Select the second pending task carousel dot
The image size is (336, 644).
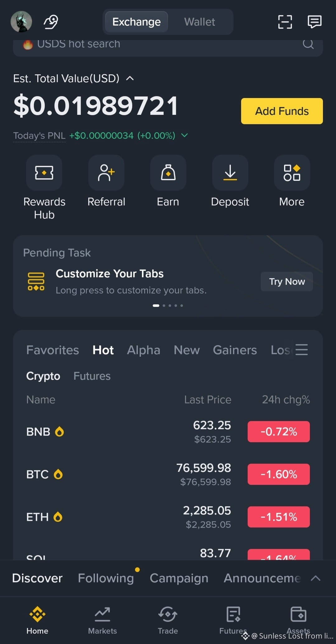(x=164, y=306)
